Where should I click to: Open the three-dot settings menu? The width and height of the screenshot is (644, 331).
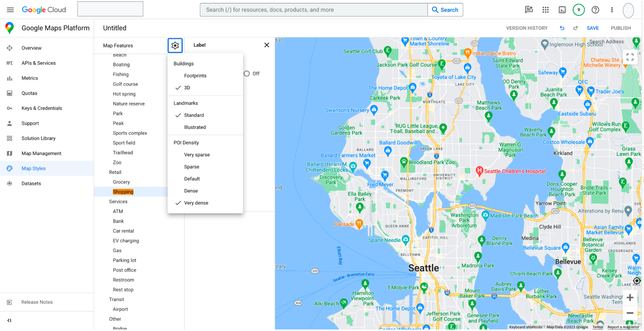pyautogui.click(x=612, y=10)
